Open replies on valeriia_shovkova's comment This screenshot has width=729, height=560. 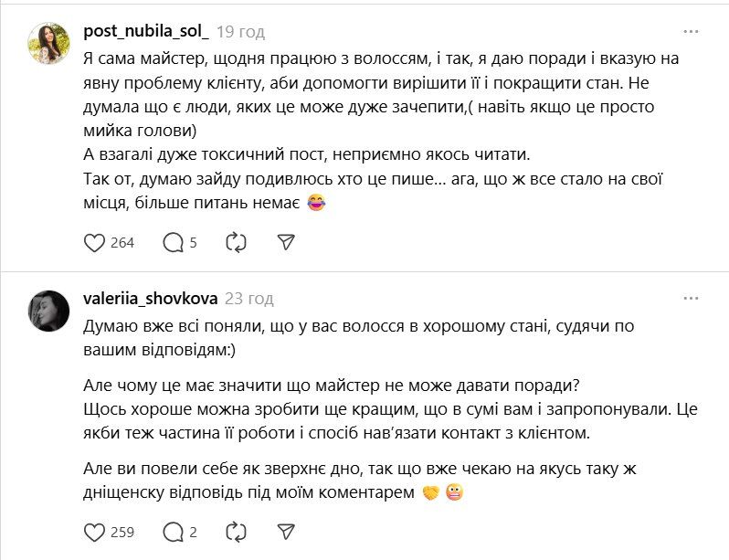(x=173, y=532)
